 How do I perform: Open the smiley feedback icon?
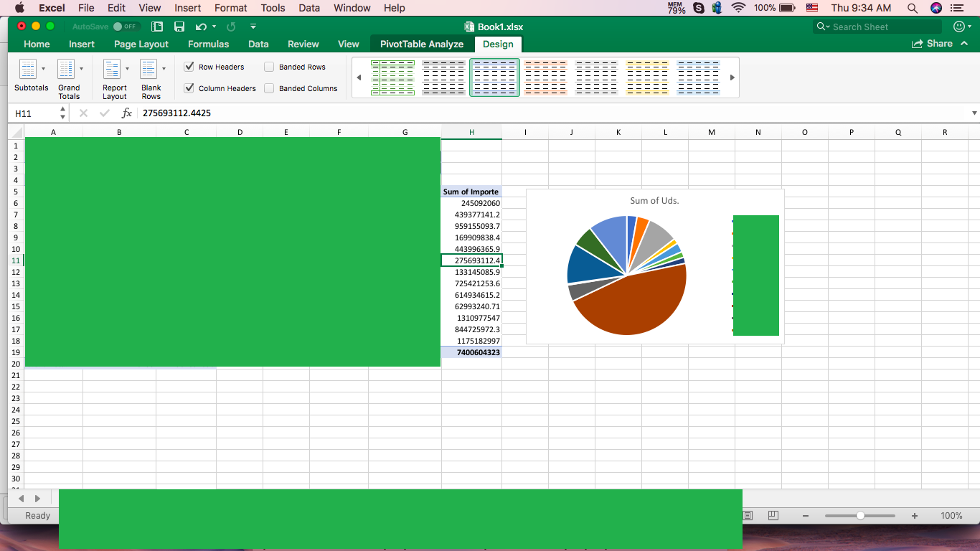point(959,27)
